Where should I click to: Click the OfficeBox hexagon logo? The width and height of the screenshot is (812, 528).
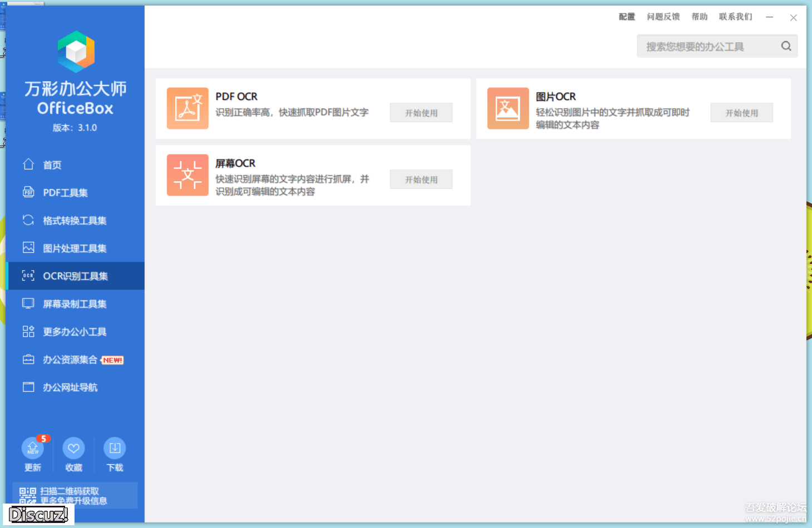tap(76, 52)
